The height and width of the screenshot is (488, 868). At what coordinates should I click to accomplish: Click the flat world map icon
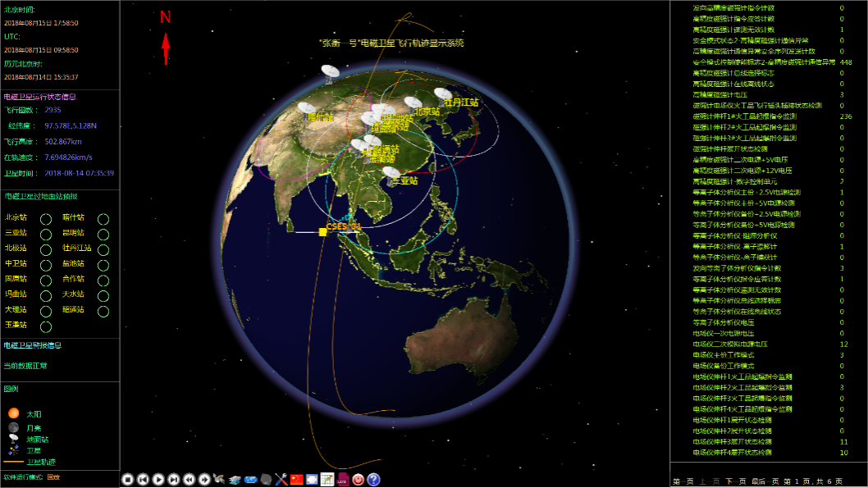(250, 480)
